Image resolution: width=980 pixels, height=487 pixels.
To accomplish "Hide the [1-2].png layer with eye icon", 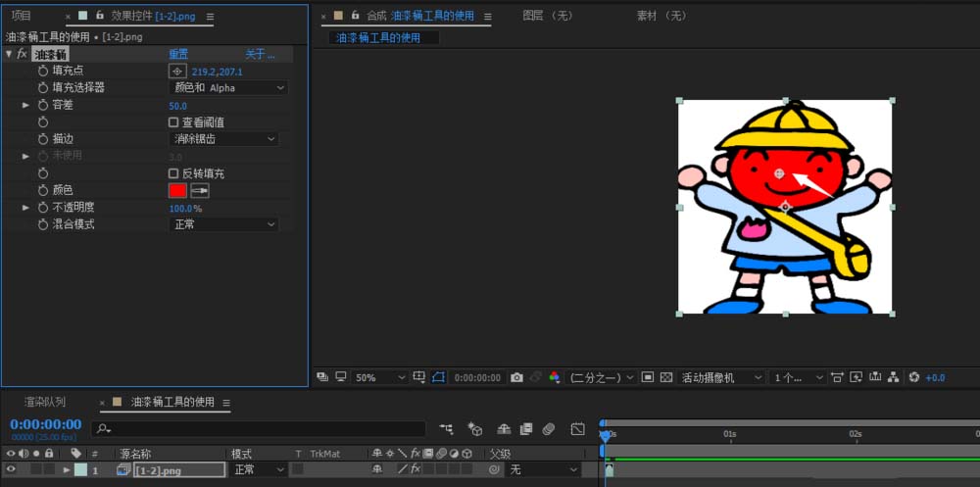I will 11,470.
